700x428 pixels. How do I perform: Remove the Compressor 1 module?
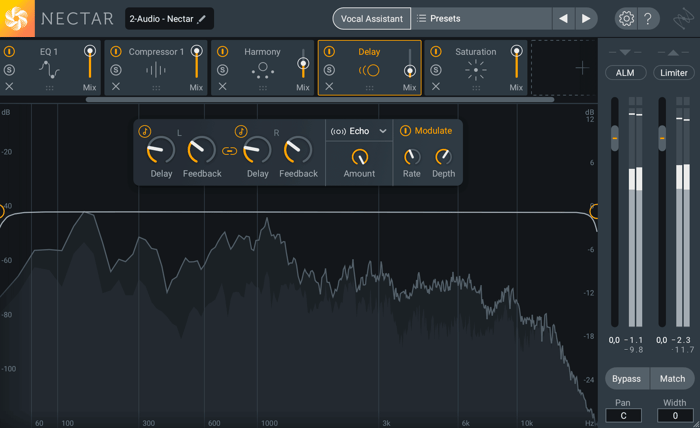pyautogui.click(x=116, y=87)
